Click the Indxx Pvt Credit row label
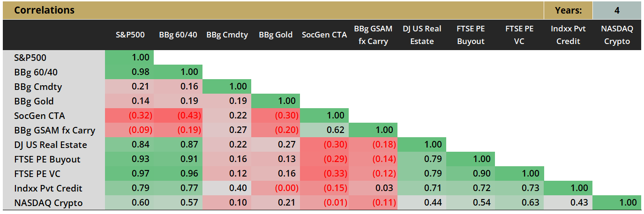644x214 pixels. 48,188
